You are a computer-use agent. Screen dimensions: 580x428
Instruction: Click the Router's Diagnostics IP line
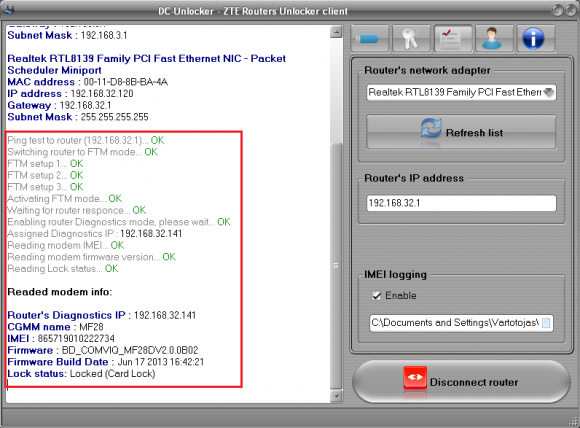pos(102,315)
